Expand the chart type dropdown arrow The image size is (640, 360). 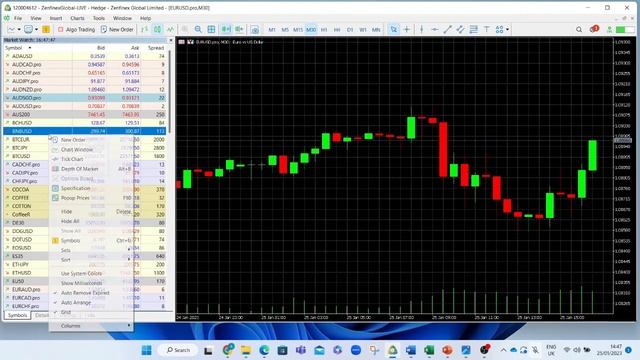click(x=19, y=29)
